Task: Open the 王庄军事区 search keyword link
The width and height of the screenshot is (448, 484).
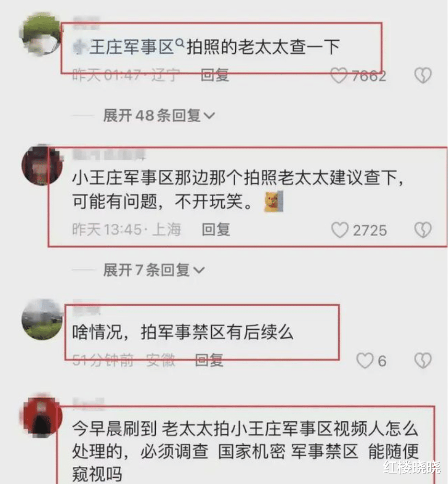Action: point(131,47)
